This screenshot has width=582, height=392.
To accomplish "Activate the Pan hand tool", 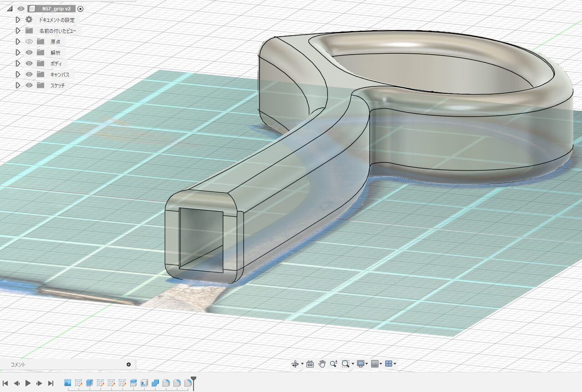I will click(322, 363).
